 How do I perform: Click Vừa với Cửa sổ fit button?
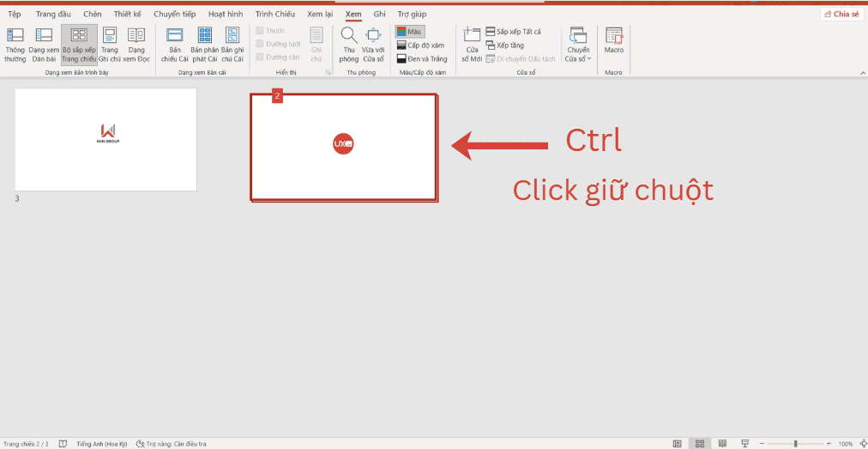click(374, 45)
